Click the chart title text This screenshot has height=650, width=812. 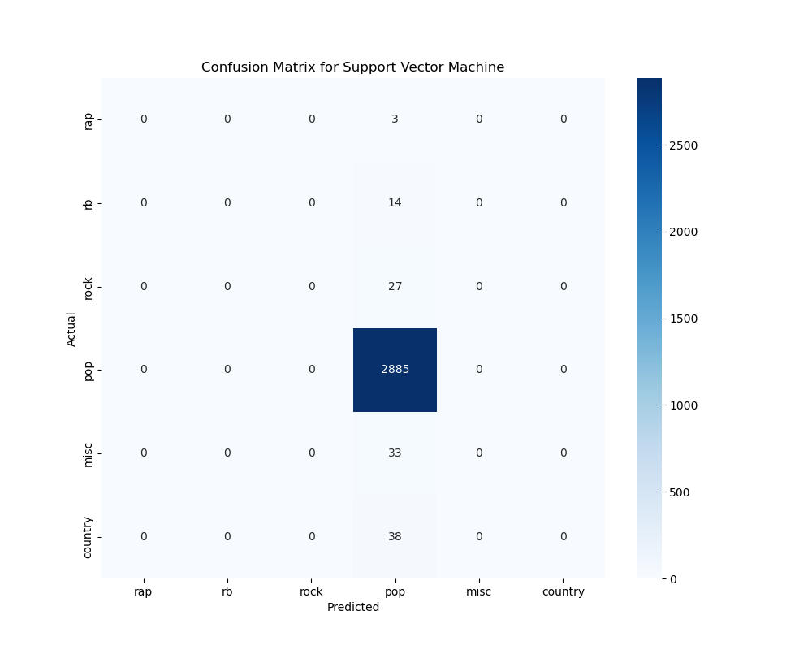click(x=352, y=67)
